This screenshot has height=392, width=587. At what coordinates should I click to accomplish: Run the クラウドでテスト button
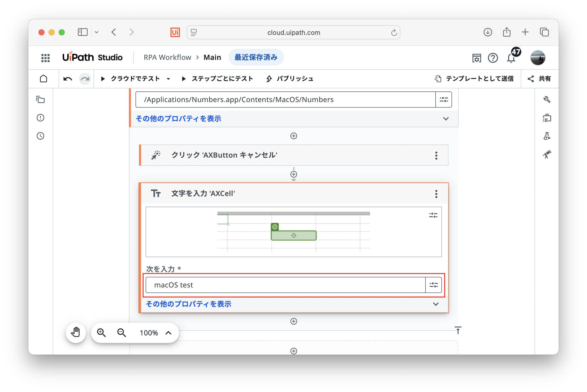click(x=130, y=79)
